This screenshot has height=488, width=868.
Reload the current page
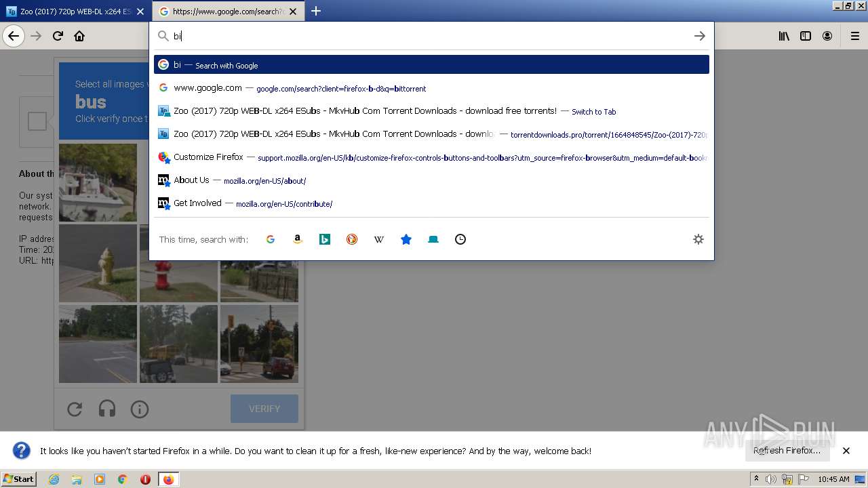[x=58, y=36]
